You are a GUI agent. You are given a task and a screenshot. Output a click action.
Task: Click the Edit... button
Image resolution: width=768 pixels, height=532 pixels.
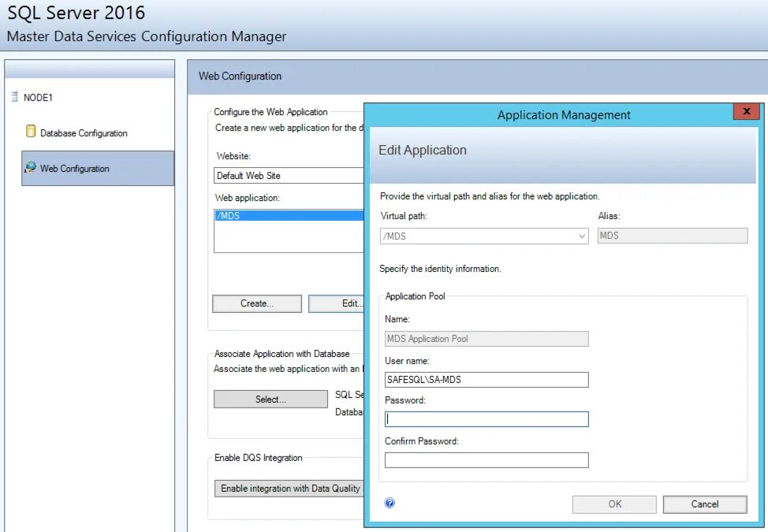click(x=337, y=303)
